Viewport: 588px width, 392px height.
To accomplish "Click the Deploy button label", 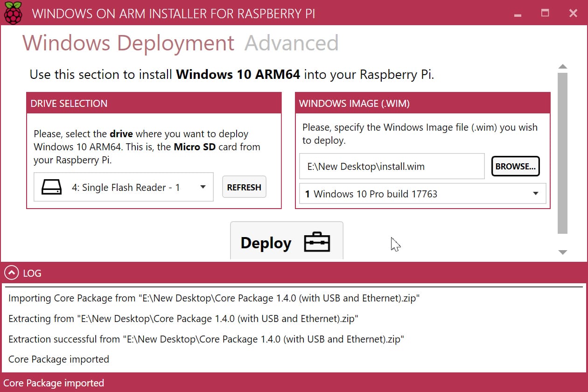I will 266,243.
